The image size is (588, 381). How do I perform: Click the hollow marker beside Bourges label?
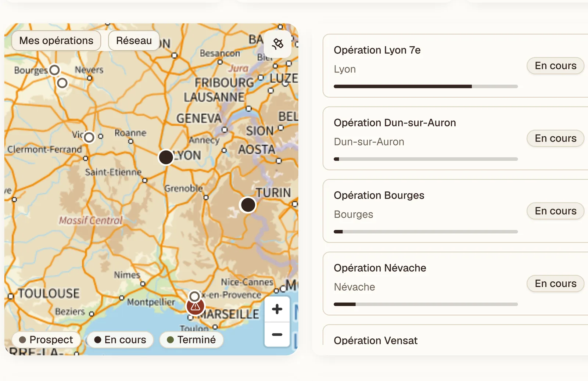54,70
